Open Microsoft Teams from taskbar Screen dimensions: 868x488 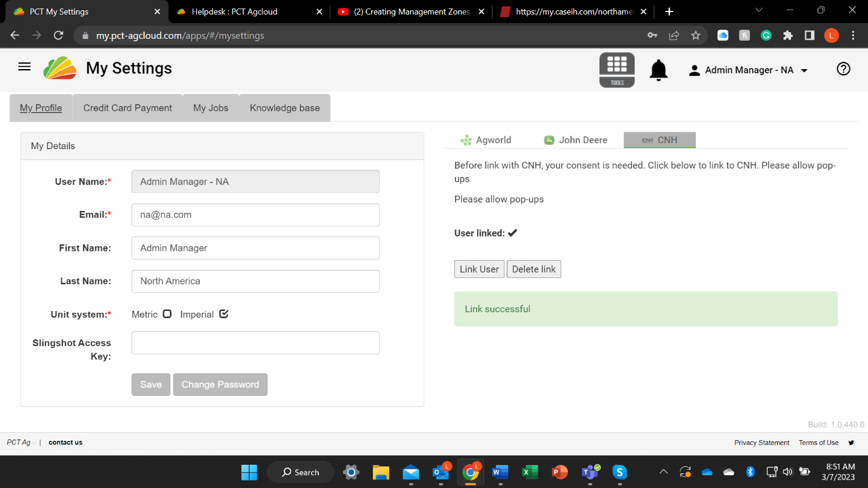click(x=590, y=472)
